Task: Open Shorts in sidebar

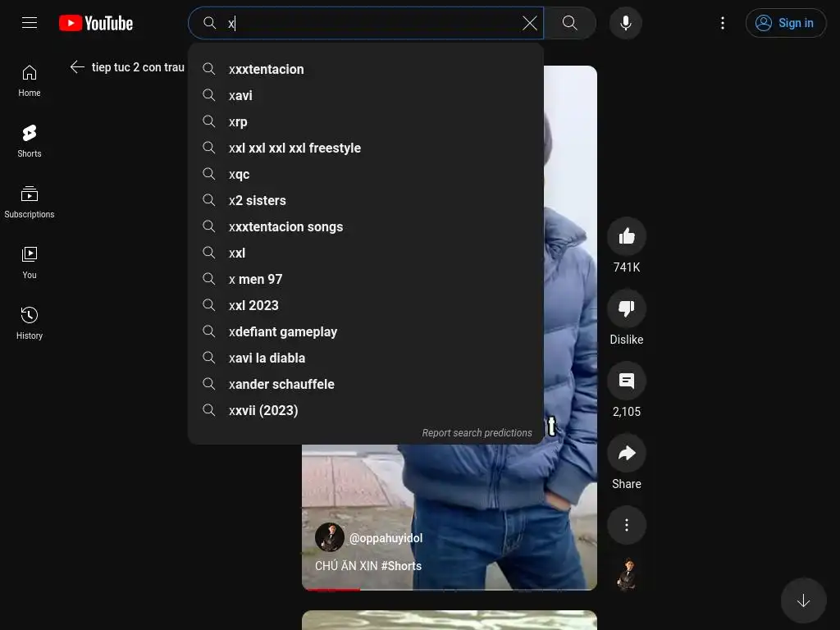Action: click(30, 141)
